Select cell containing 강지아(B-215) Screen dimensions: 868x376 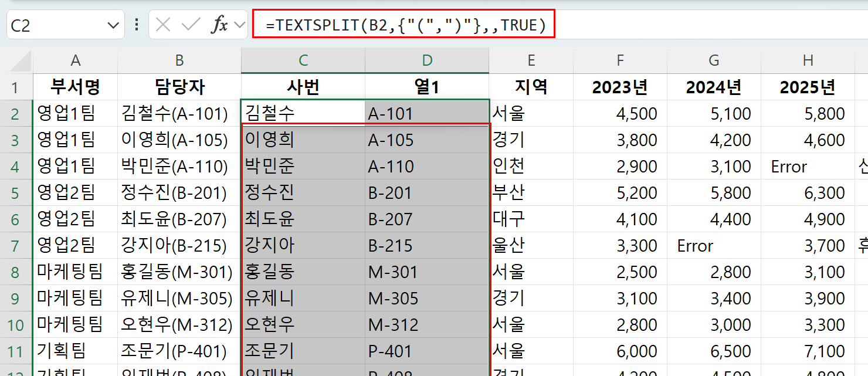pyautogui.click(x=179, y=246)
